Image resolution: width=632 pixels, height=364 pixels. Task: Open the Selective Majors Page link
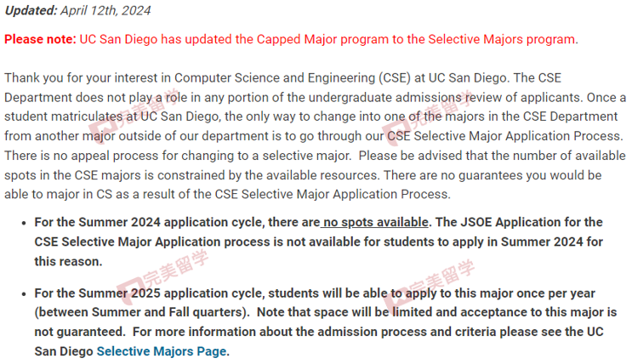tap(162, 351)
